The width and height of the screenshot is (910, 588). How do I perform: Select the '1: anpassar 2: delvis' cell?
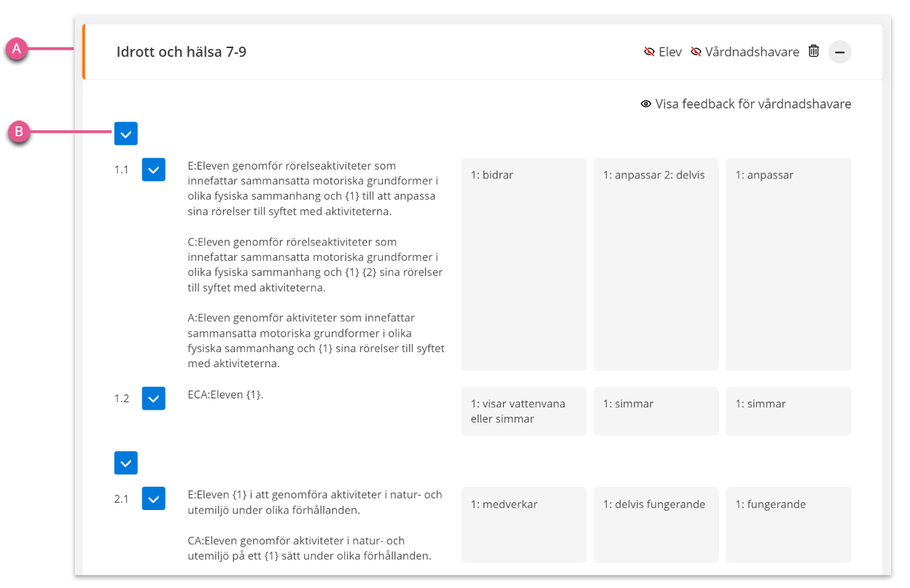tap(656, 264)
